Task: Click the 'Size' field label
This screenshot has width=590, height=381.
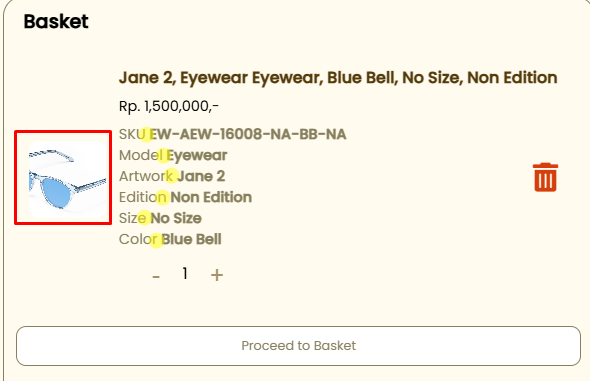Action: [132, 218]
